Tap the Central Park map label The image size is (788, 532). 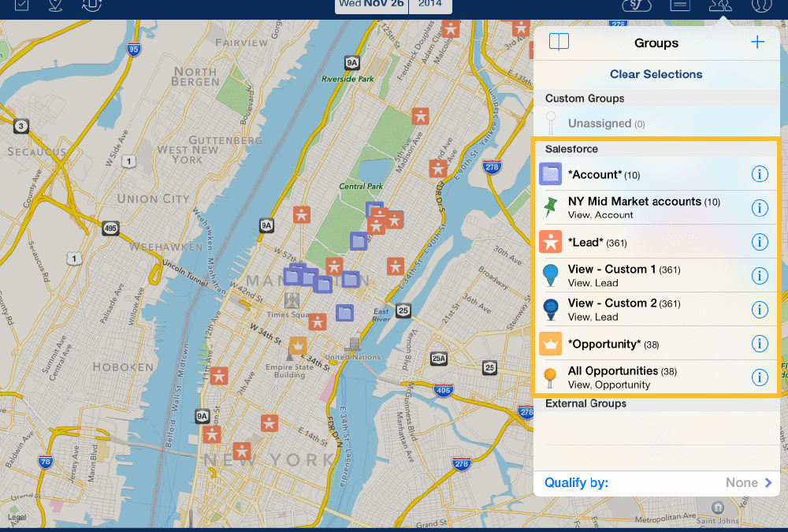361,186
